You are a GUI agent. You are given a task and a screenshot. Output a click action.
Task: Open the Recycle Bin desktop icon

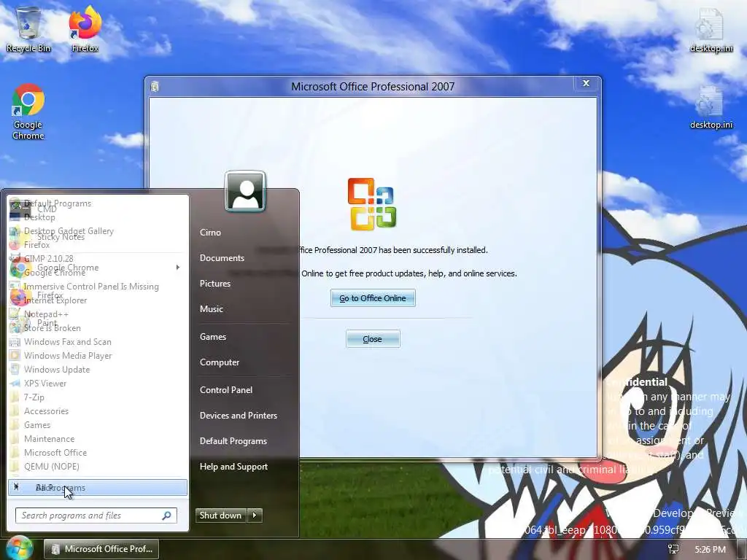click(x=28, y=29)
